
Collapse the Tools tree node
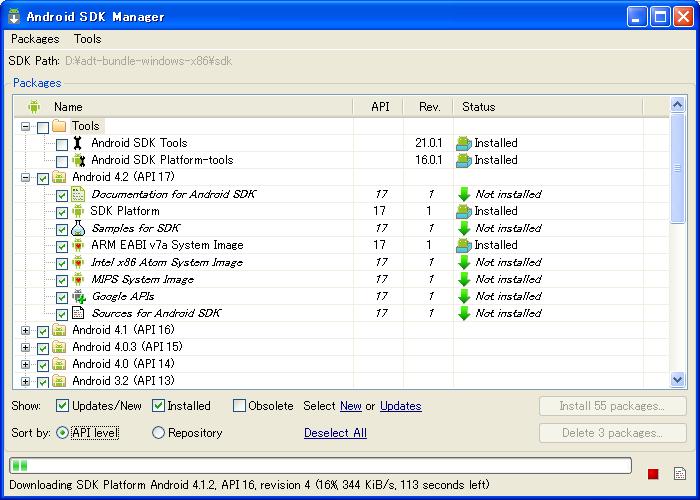pos(25,127)
